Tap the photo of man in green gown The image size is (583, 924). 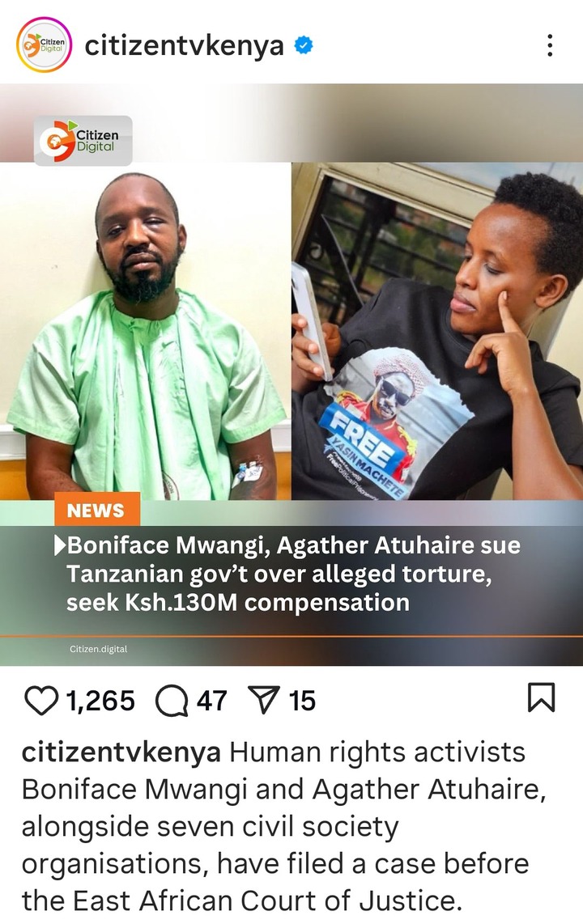pos(146,331)
